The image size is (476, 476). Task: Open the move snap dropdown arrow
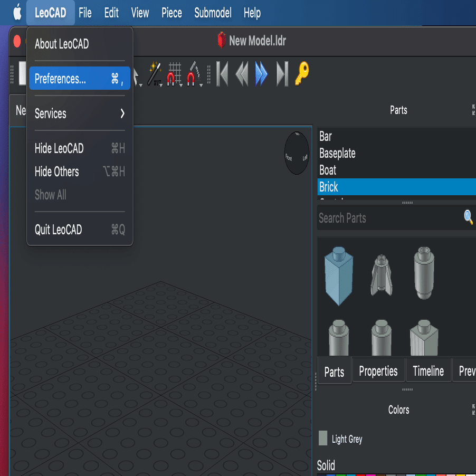coord(181,85)
